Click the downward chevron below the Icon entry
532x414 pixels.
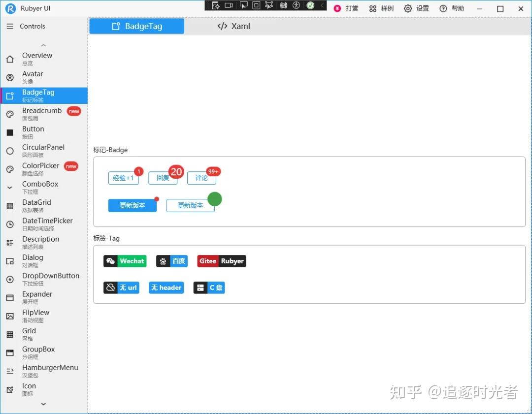(43, 404)
